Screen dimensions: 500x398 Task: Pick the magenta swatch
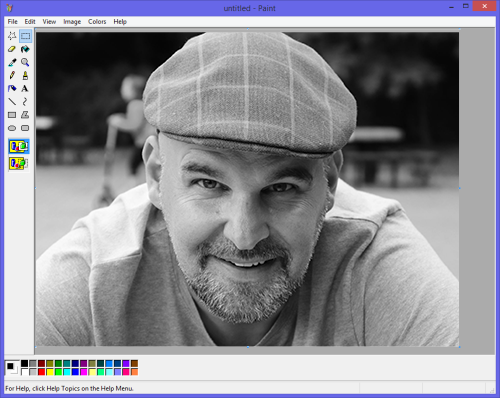(x=84, y=372)
